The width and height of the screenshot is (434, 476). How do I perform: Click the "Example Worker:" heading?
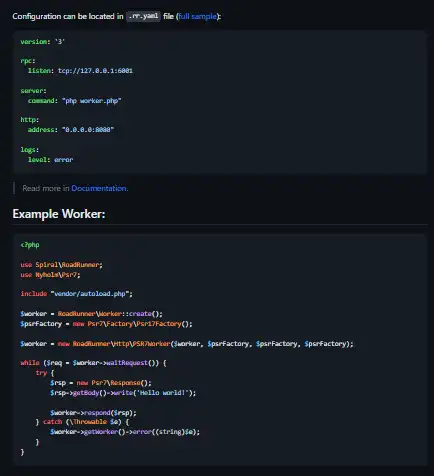pyautogui.click(x=59, y=214)
